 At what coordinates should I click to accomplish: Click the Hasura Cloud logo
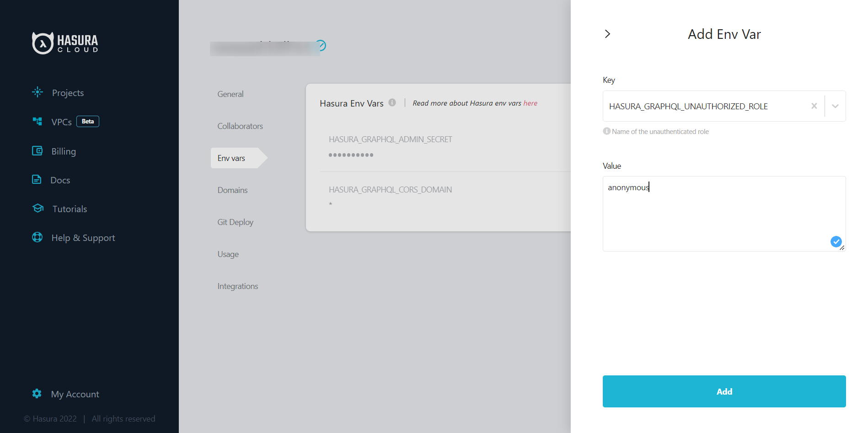pyautogui.click(x=65, y=43)
